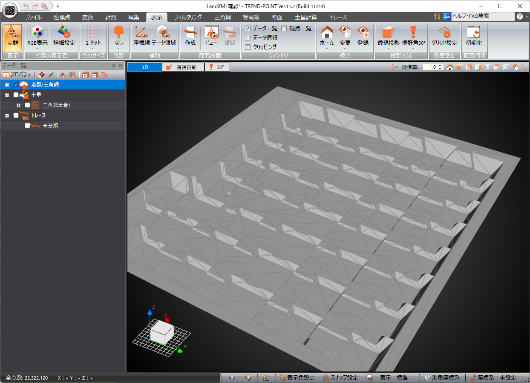Open the ファイル ribbon tab
This screenshot has width=530, height=383.
tap(33, 17)
